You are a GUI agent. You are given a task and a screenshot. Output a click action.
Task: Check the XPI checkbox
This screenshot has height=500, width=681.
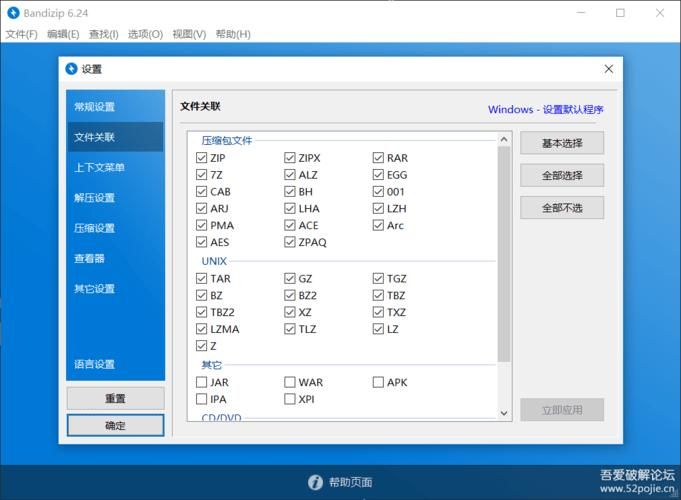[x=290, y=399]
